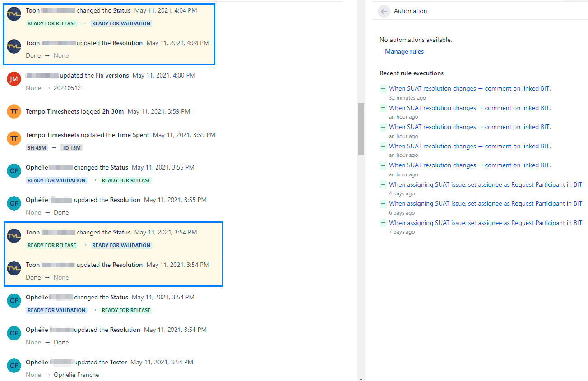Viewport: 588px width, 381px height.
Task: Click Toon's avatar on the 4:04 PM Status change
Action: [14, 14]
